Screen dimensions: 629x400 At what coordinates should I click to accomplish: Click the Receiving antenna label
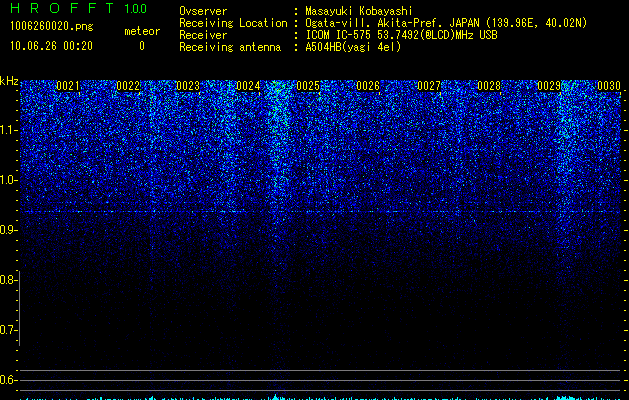pos(230,47)
